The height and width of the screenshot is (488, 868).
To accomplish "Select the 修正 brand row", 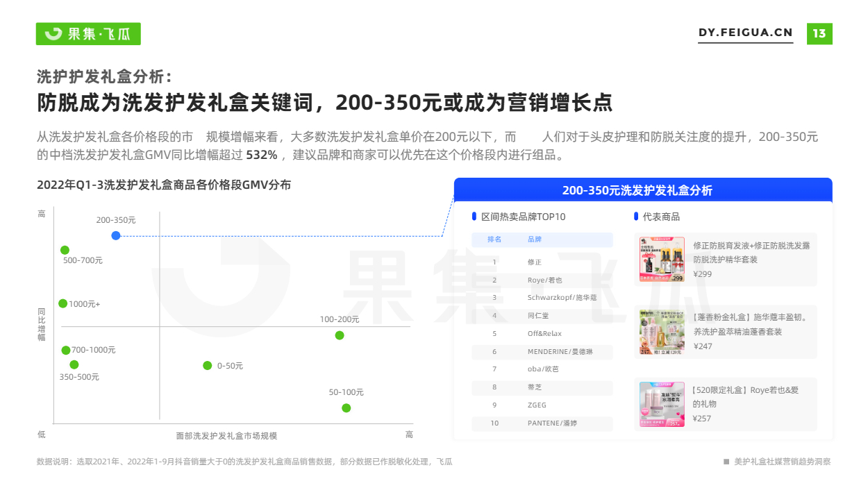I will (x=542, y=262).
